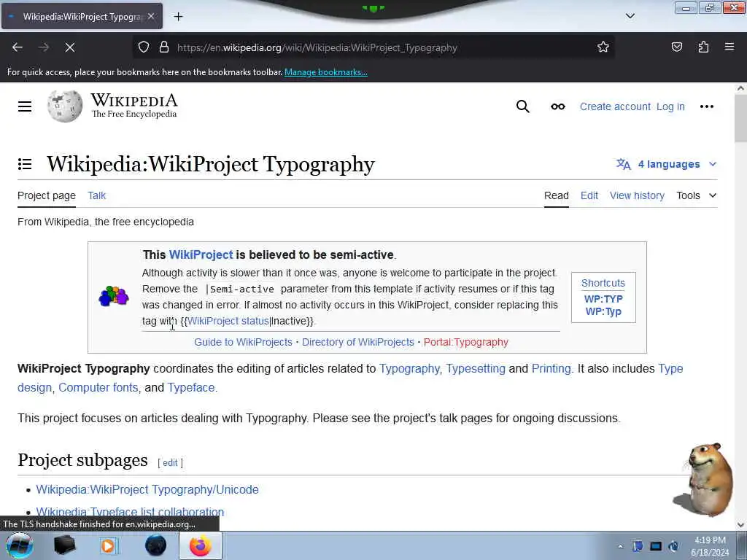Viewport: 747px width, 560px height.
Task: Close the WikiProject Typography tab
Action: click(151, 16)
